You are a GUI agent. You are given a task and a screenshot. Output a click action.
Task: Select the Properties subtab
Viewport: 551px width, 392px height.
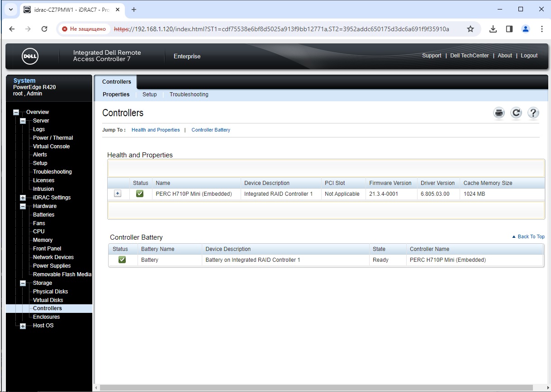(116, 94)
